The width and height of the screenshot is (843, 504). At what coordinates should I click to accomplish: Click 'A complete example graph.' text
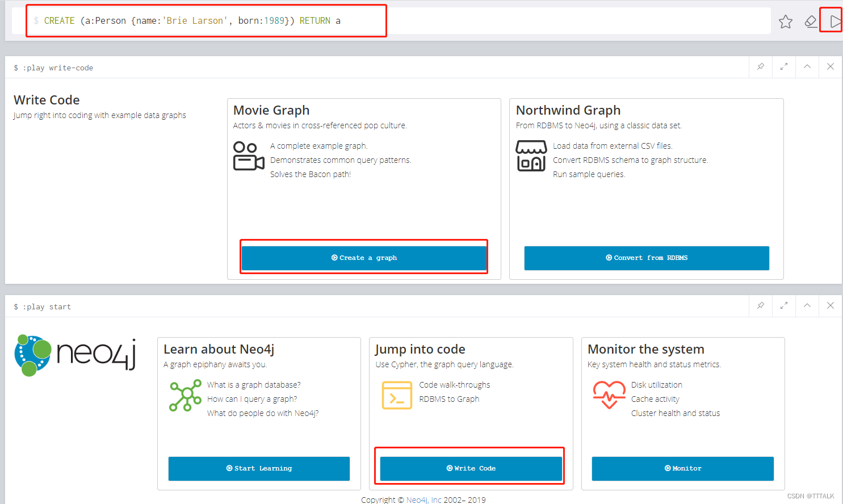[x=319, y=146]
